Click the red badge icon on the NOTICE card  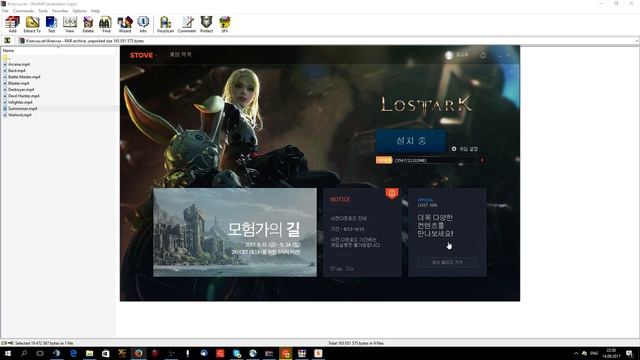392,193
